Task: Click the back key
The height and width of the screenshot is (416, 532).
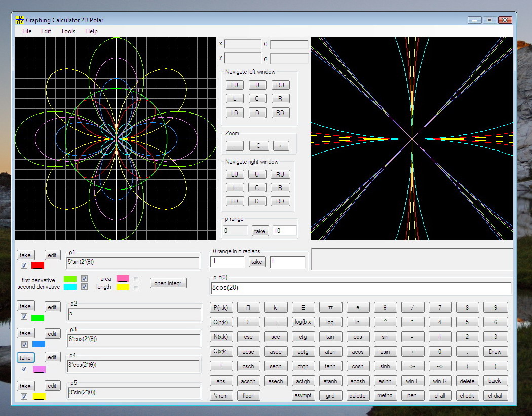Action: point(495,381)
